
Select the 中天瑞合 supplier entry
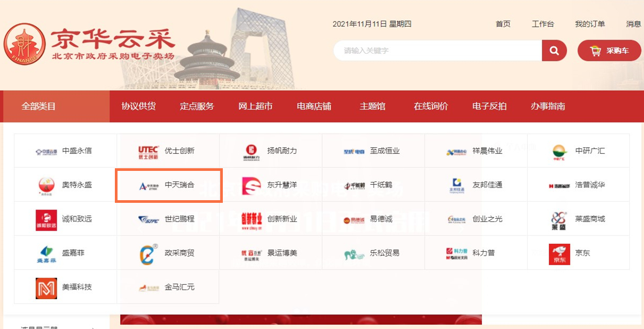point(169,185)
